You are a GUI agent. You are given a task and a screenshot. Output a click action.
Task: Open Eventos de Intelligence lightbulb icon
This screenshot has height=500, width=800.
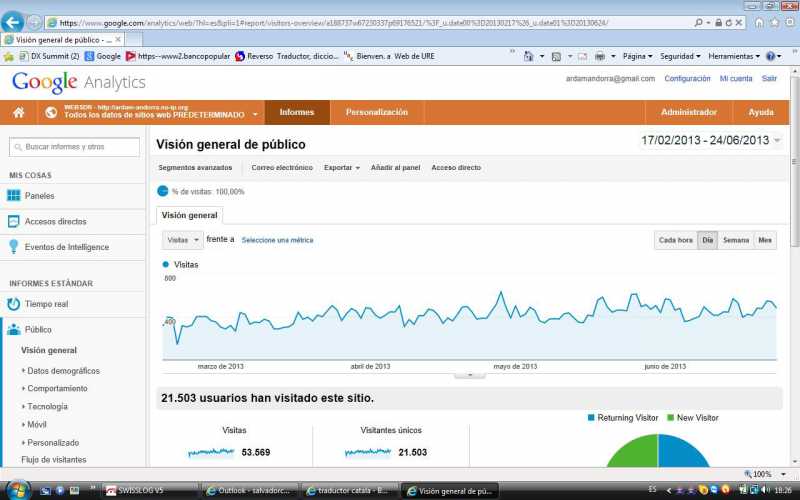[14, 247]
